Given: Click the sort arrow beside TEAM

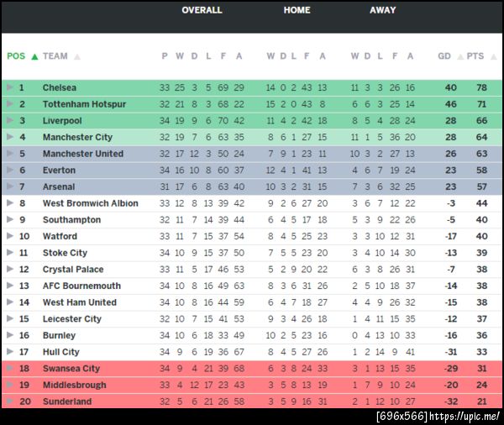Looking at the screenshot, I should (x=77, y=57).
